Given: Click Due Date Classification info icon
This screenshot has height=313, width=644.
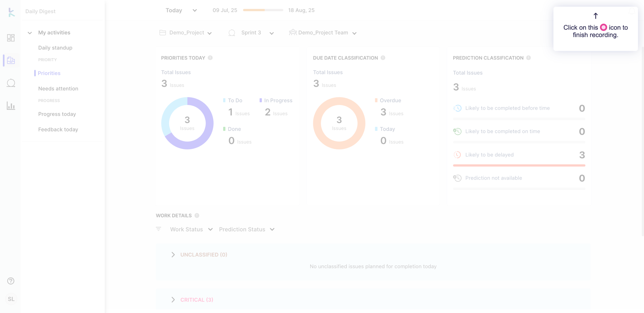Looking at the screenshot, I should point(383,58).
